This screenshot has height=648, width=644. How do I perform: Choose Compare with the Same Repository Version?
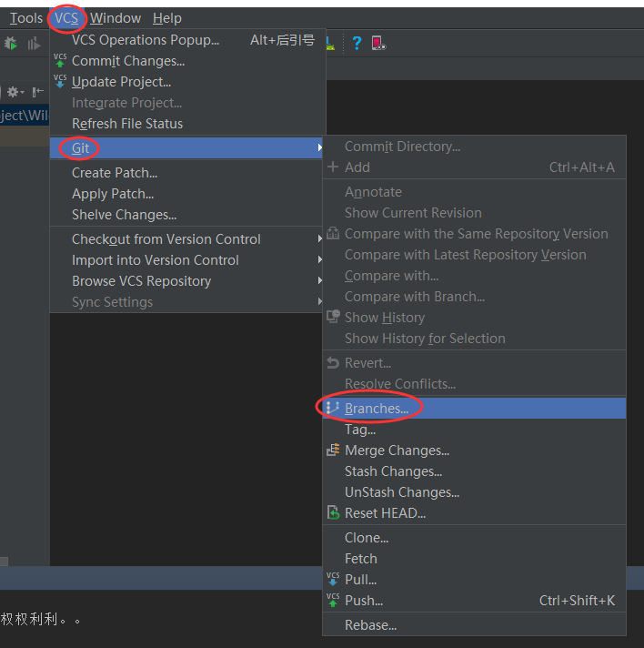tap(474, 234)
